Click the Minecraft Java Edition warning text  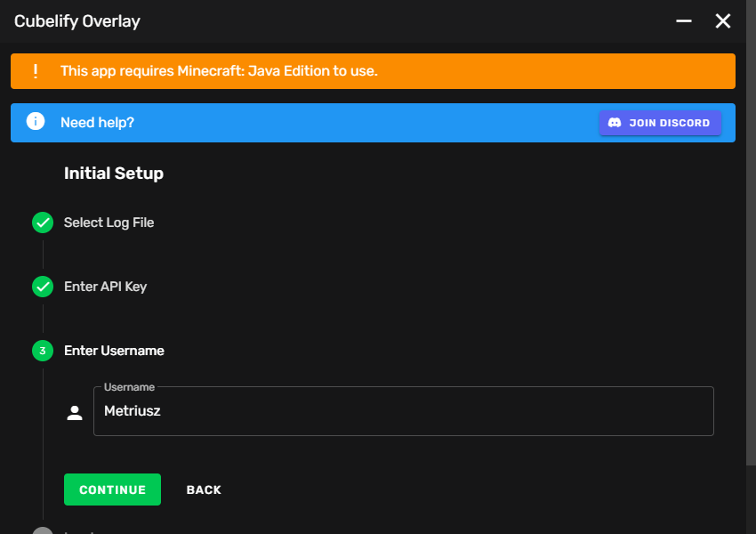pos(219,71)
